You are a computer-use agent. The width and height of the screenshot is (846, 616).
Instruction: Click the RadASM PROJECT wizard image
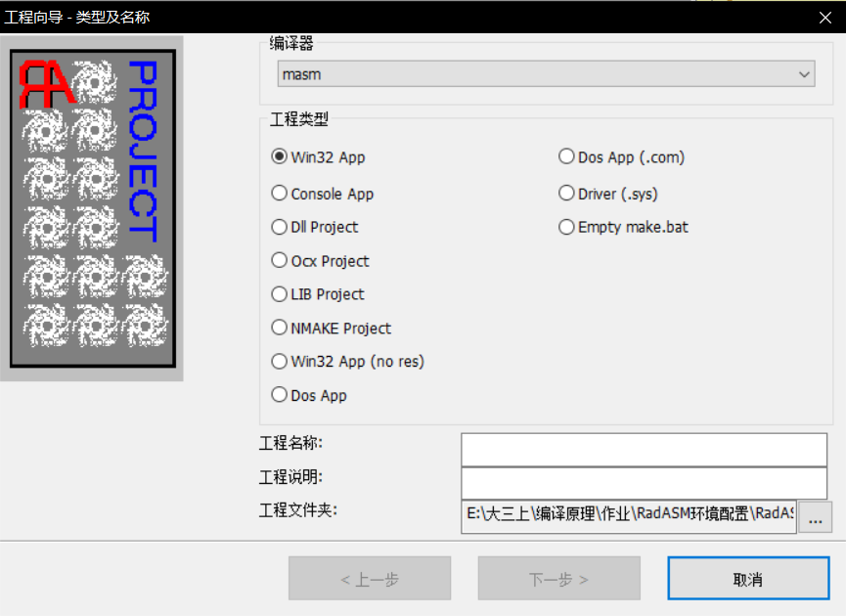(92, 208)
